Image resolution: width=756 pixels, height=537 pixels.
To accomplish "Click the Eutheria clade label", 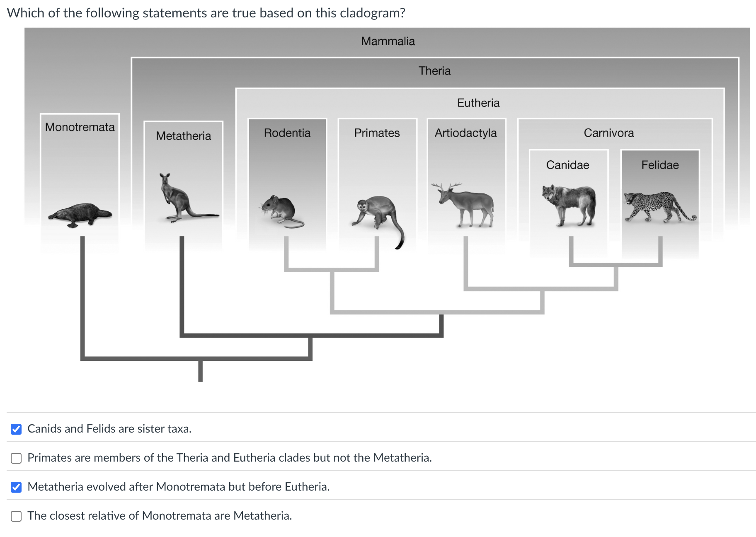I will click(478, 103).
